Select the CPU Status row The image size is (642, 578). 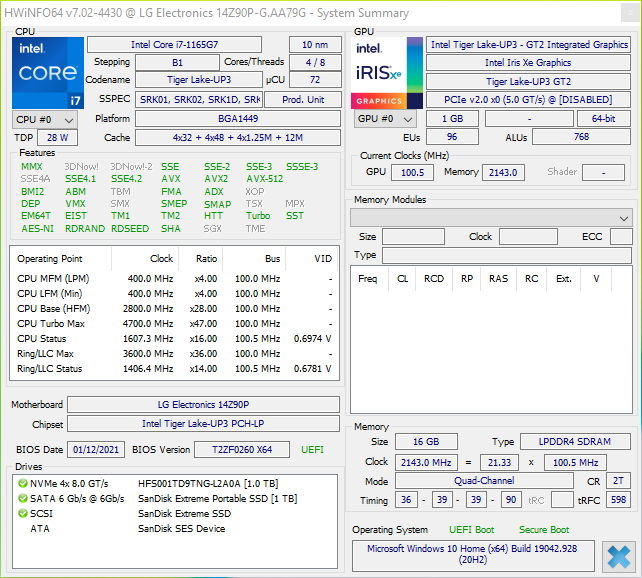174,339
